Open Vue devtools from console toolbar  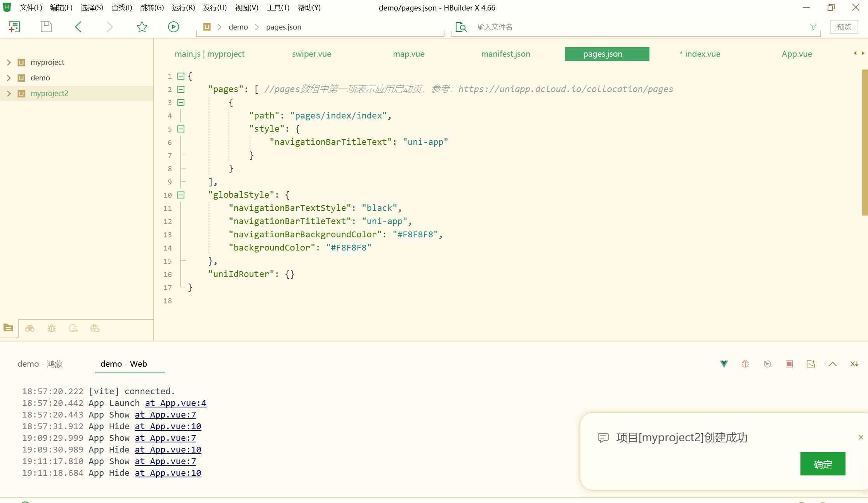724,364
